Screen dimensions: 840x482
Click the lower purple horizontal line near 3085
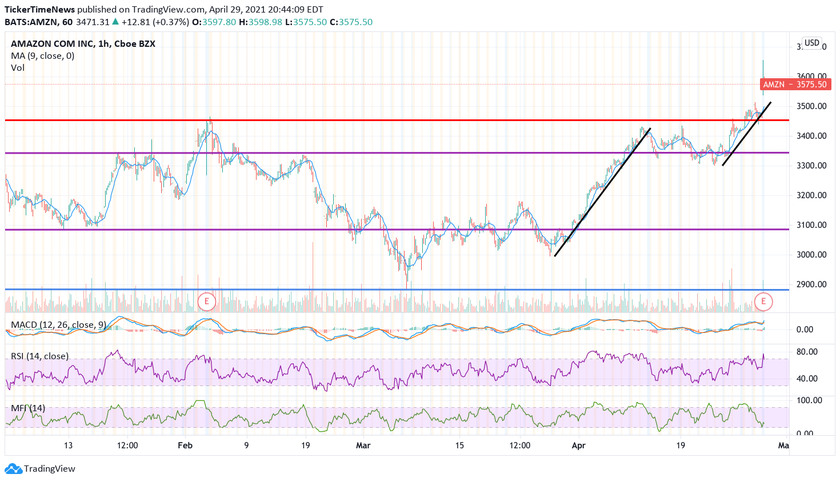396,230
